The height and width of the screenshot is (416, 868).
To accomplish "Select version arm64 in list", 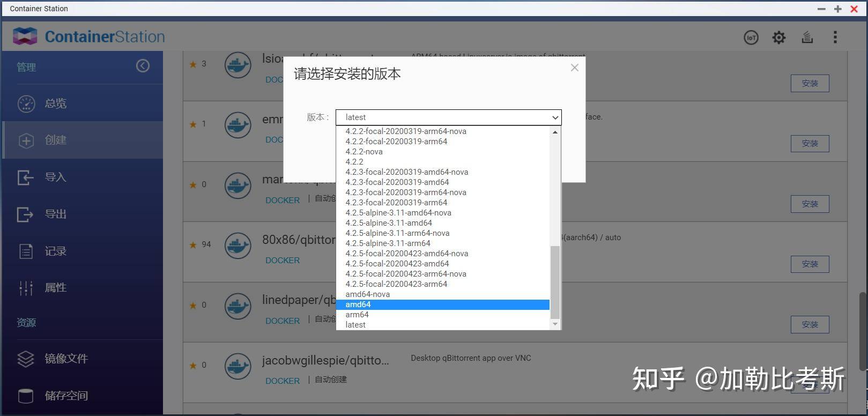I will [x=443, y=315].
